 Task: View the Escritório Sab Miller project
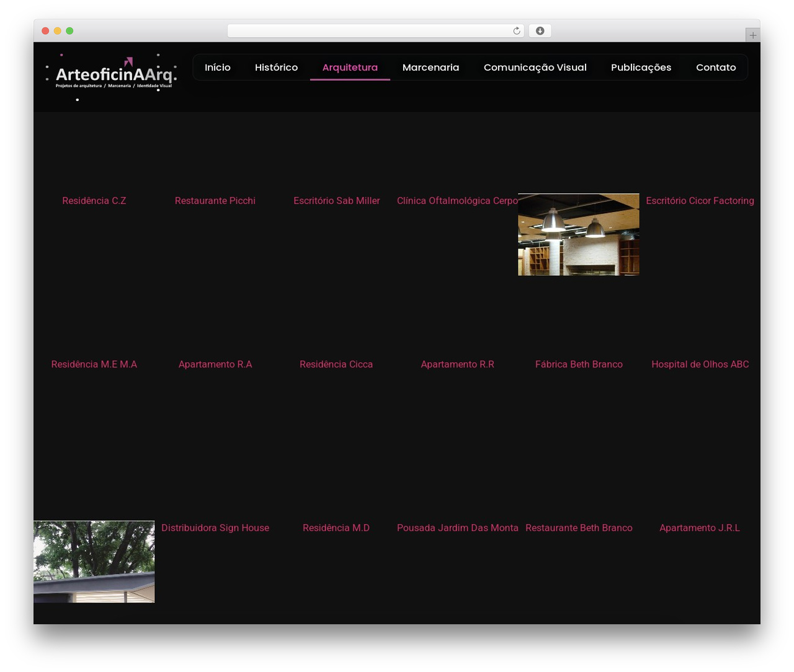pyautogui.click(x=337, y=201)
